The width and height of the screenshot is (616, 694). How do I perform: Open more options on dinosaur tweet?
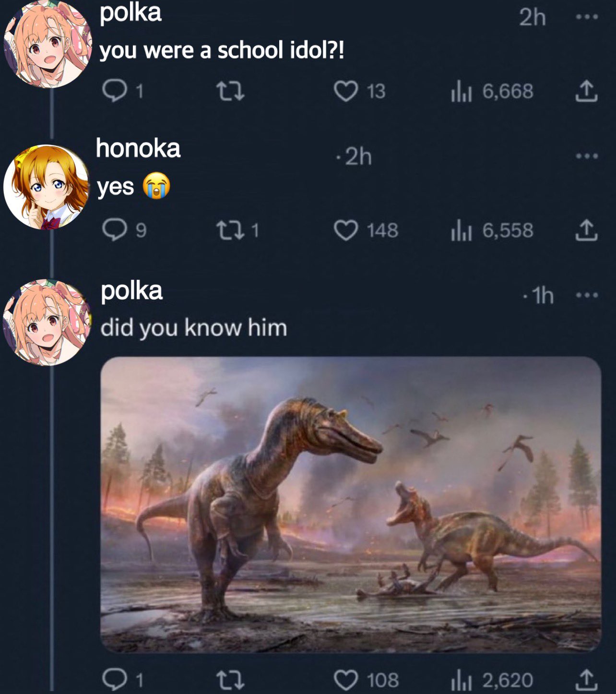(587, 295)
